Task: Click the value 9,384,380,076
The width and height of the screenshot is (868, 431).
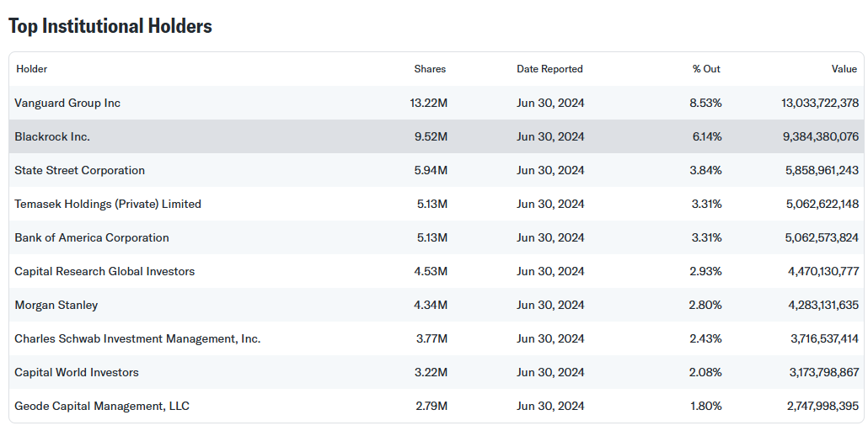Action: [821, 136]
